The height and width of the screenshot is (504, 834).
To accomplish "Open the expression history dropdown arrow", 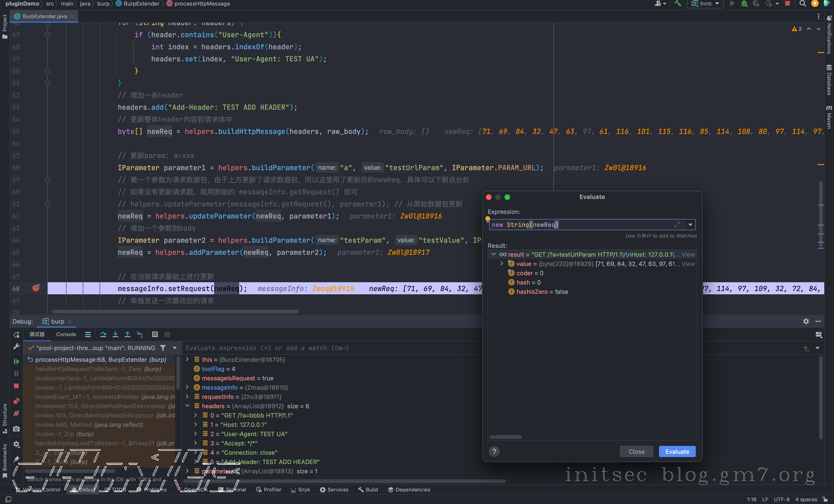I will pyautogui.click(x=690, y=225).
